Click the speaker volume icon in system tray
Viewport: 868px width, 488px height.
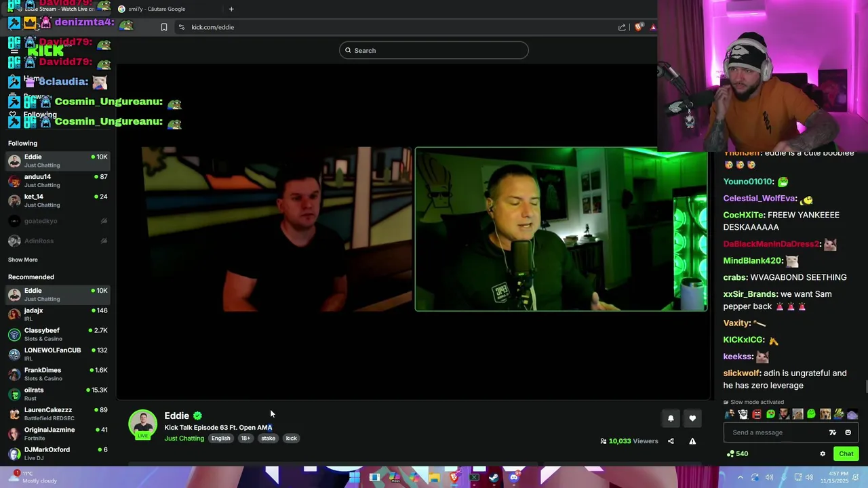pyautogui.click(x=809, y=477)
